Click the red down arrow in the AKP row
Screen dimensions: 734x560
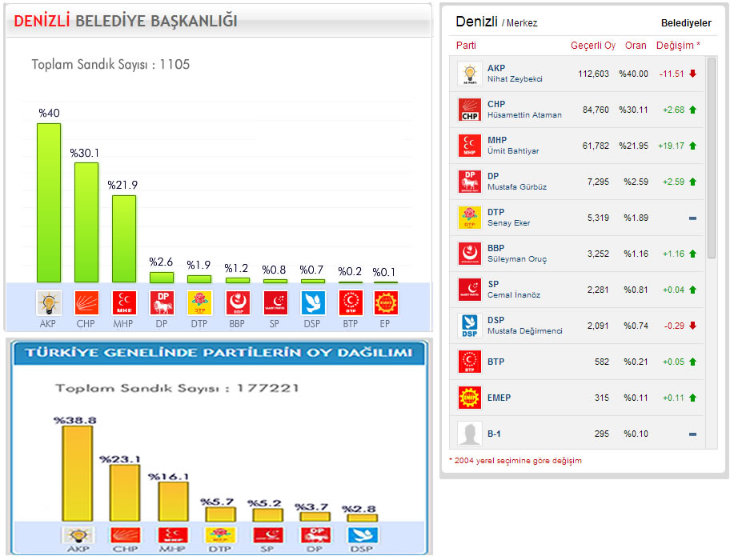point(693,74)
